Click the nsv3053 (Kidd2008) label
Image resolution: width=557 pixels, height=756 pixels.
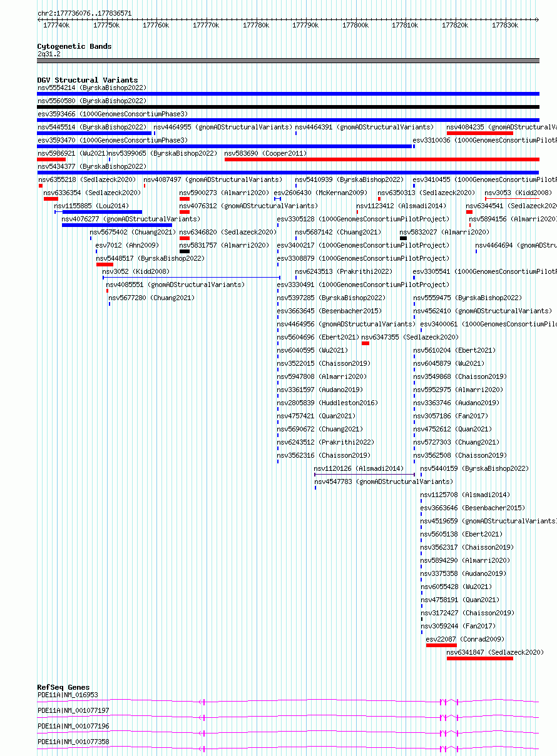pos(518,193)
